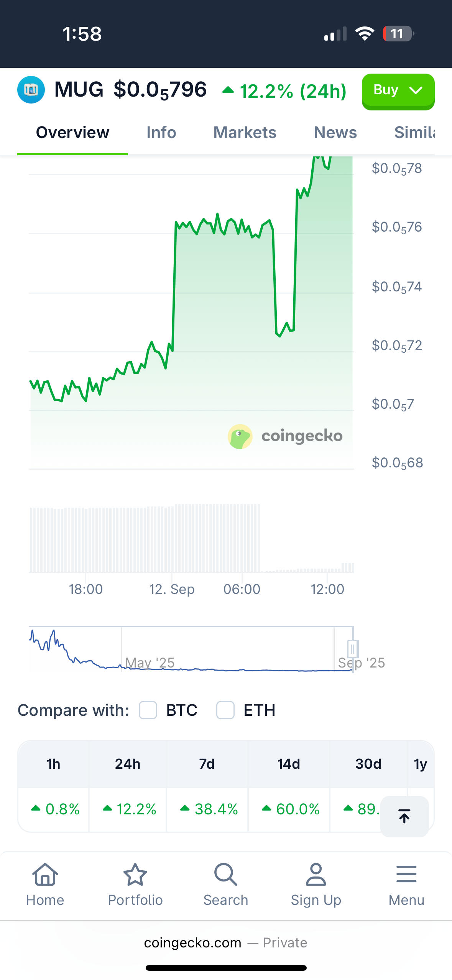
Task: Select the Overview tab
Action: (72, 132)
